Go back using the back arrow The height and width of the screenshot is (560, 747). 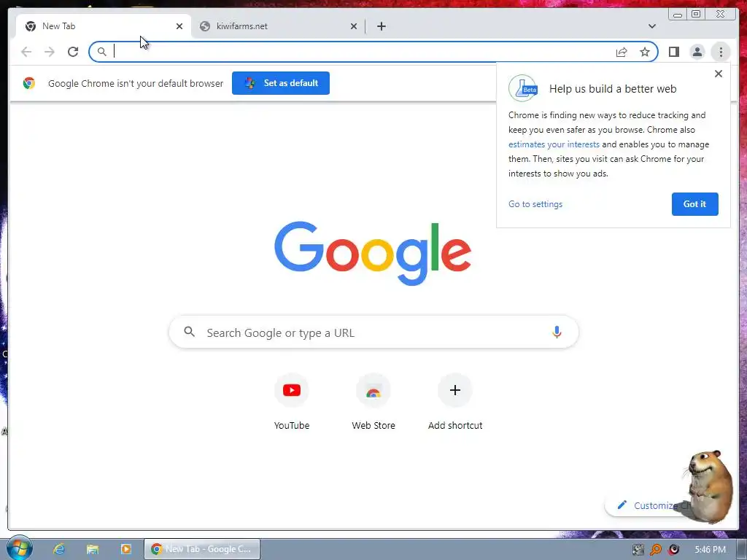click(x=26, y=52)
